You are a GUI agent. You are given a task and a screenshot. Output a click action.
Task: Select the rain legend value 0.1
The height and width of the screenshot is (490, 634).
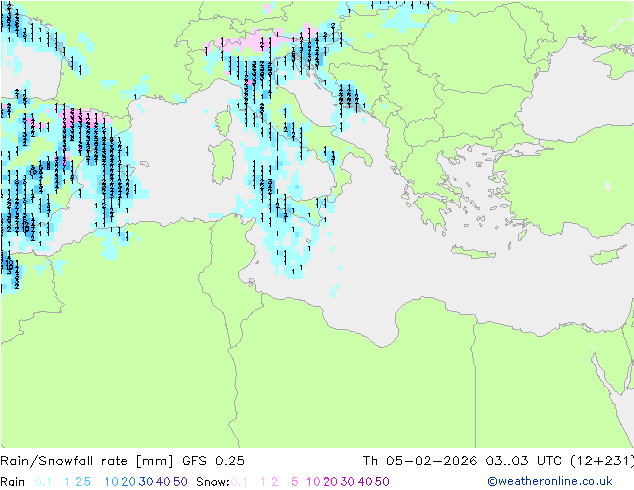pyautogui.click(x=43, y=482)
